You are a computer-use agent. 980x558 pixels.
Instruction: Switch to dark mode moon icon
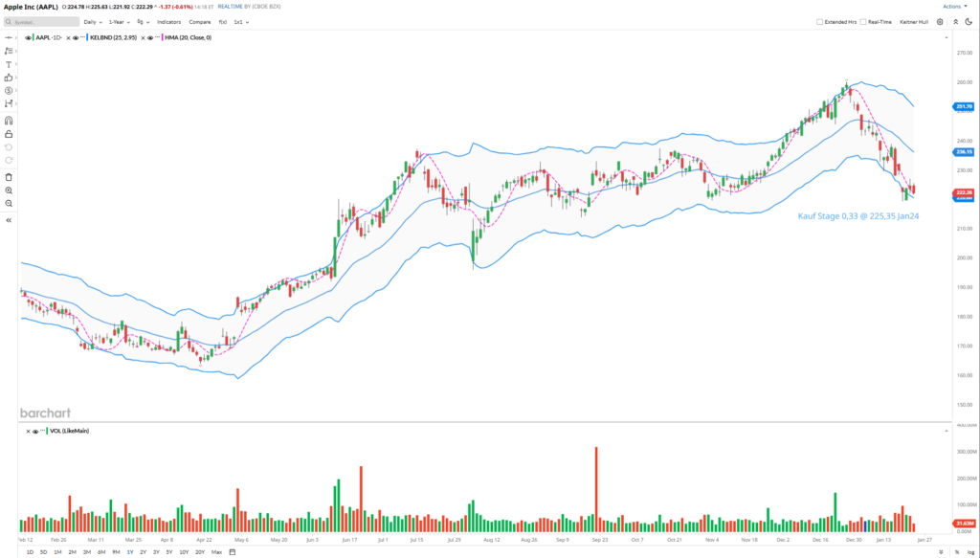point(969,21)
